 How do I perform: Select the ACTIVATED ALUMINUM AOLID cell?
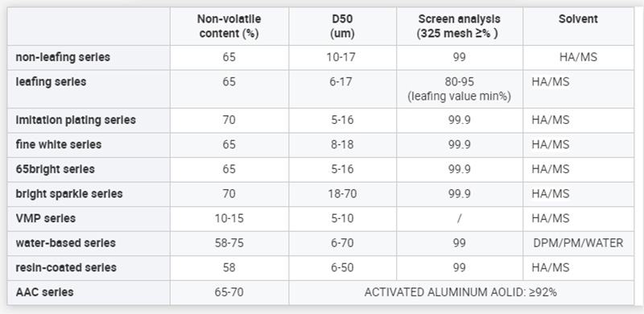460,292
